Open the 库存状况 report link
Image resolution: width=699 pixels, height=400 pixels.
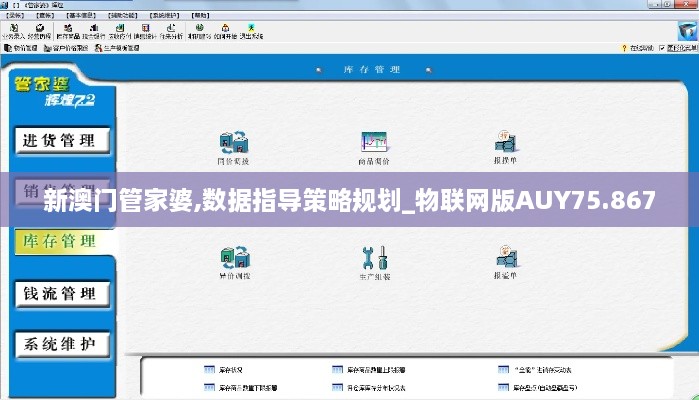223,370
